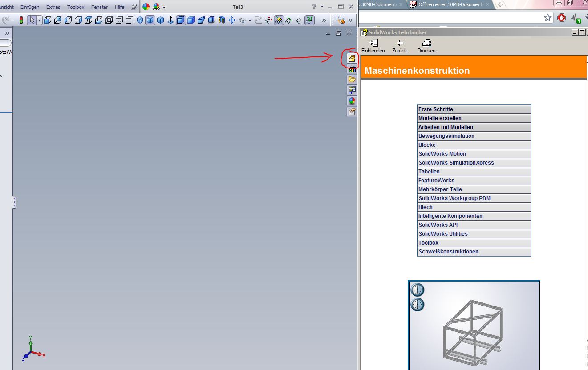Open the Hilfe menu
The image size is (588, 370).
pyautogui.click(x=119, y=7)
